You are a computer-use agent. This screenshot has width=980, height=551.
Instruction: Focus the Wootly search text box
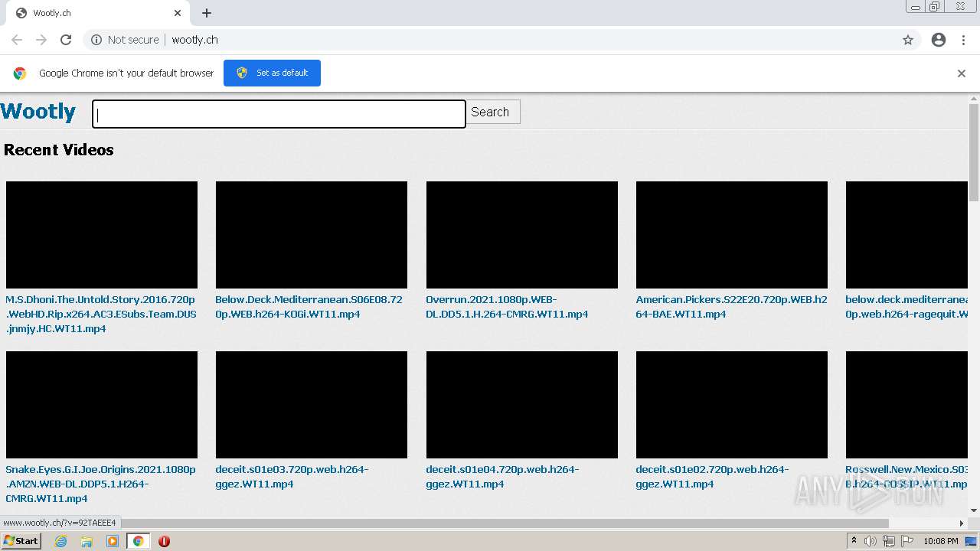pos(279,114)
